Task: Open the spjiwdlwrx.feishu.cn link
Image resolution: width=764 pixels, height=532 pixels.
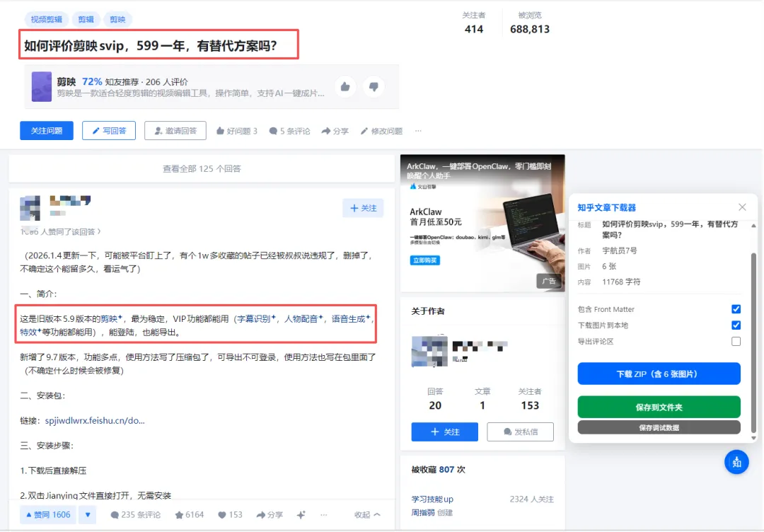Action: pos(95,420)
